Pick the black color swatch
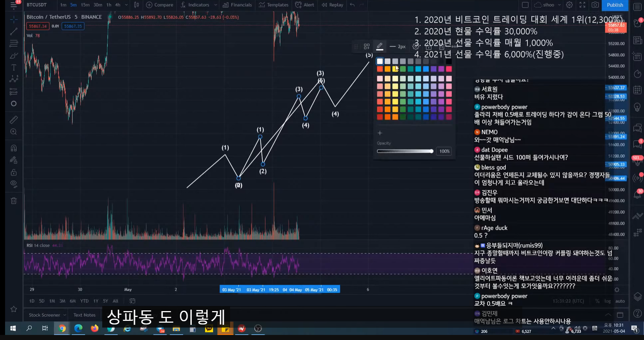This screenshot has height=340, width=644. pos(449,61)
